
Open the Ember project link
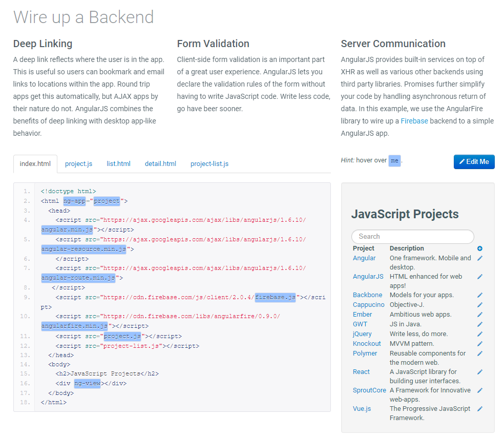pos(362,314)
